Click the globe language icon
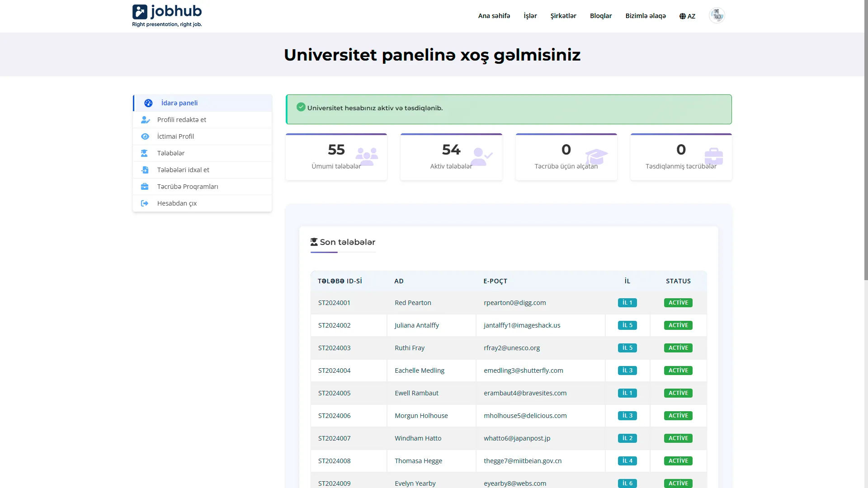Image resolution: width=868 pixels, height=488 pixels. tap(683, 16)
